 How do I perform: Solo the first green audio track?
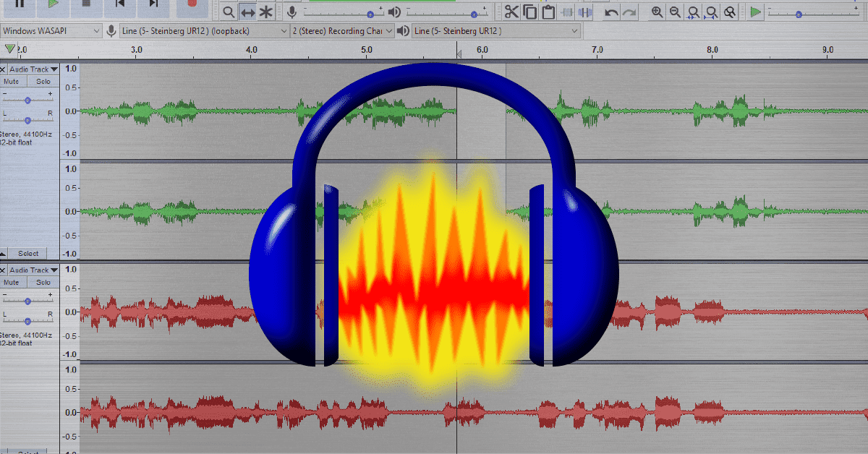(x=43, y=82)
